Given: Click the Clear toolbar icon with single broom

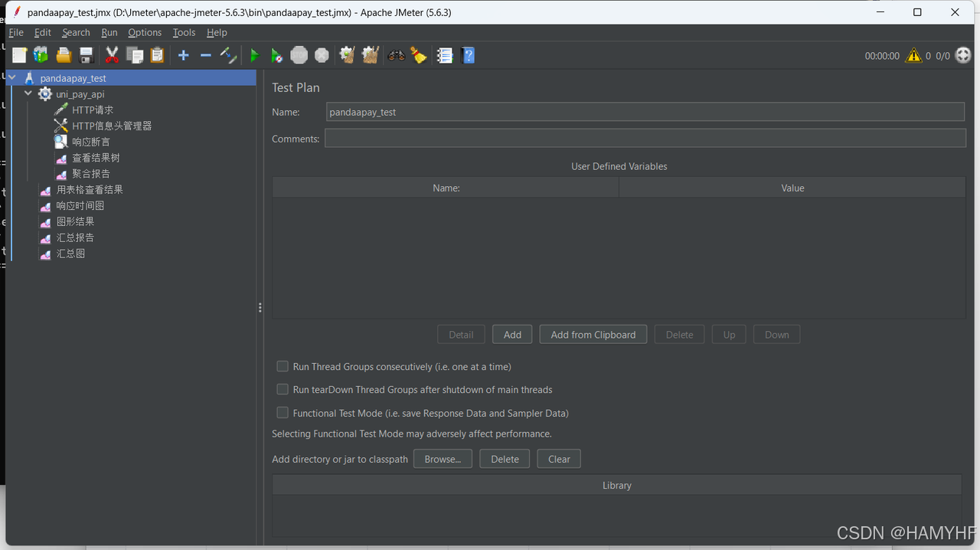Looking at the screenshot, I should pos(348,55).
